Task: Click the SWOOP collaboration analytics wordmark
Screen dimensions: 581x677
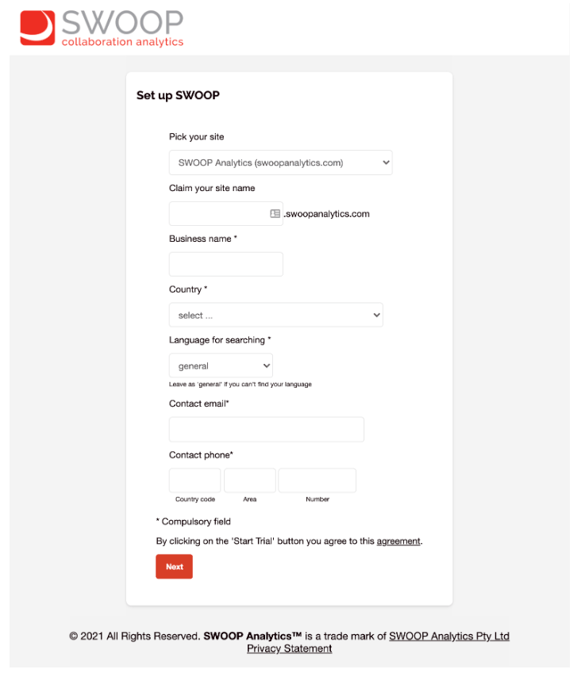Action: (x=123, y=28)
